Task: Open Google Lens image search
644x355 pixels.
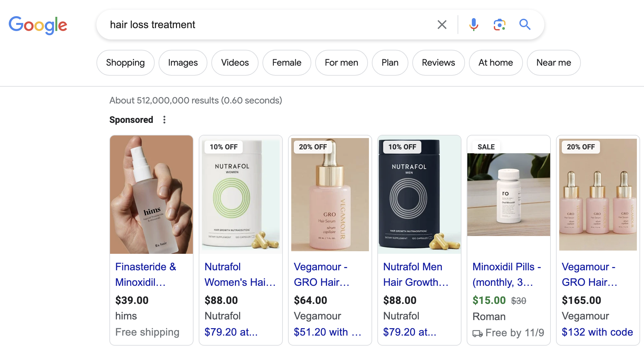Action: (499, 25)
